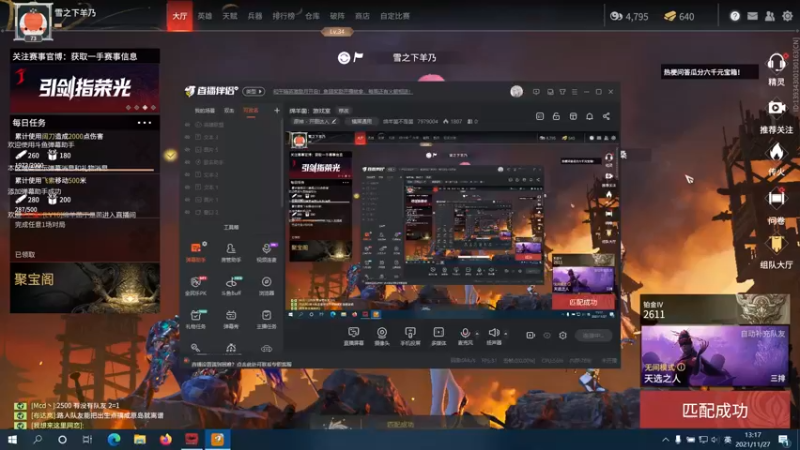Open the 弹幕助手 tool

point(195,252)
